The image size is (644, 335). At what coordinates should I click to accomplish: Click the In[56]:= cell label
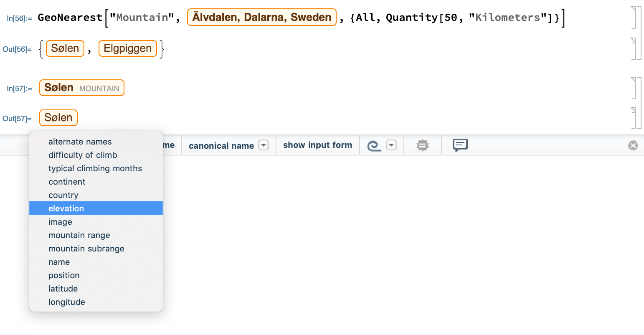tap(19, 18)
